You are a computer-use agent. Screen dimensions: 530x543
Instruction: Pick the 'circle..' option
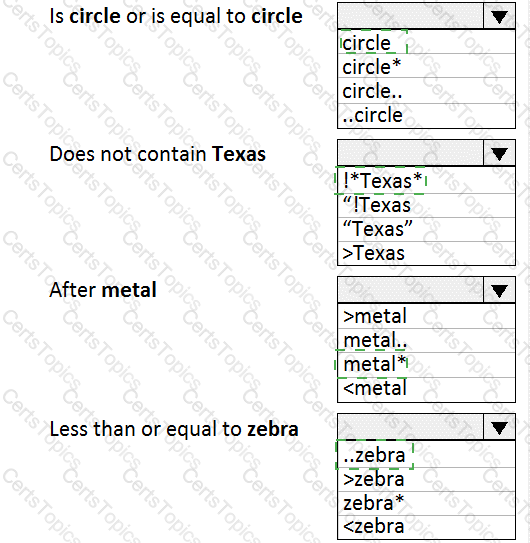(426, 90)
